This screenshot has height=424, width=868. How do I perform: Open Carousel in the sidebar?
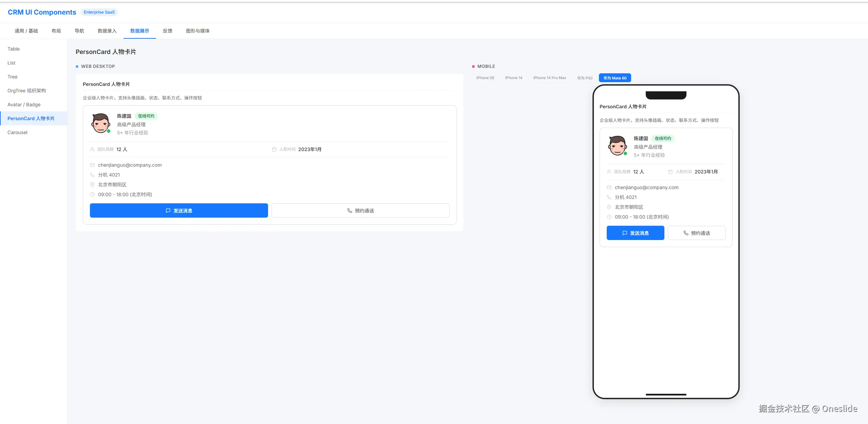click(x=34, y=132)
